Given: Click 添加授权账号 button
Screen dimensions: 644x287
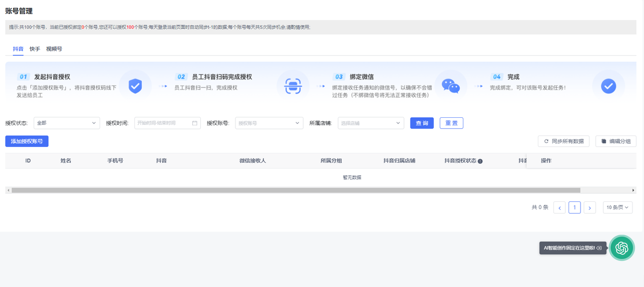Looking at the screenshot, I should pos(27,141).
